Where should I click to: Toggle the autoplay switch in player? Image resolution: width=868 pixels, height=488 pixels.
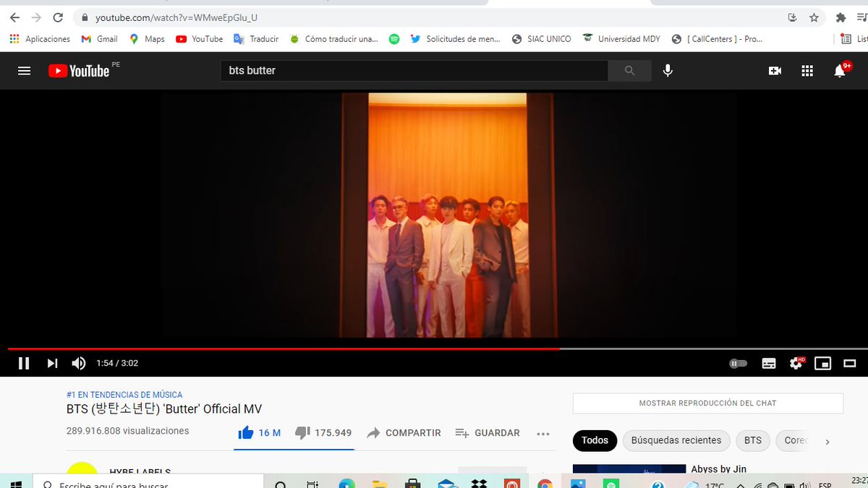click(x=738, y=363)
